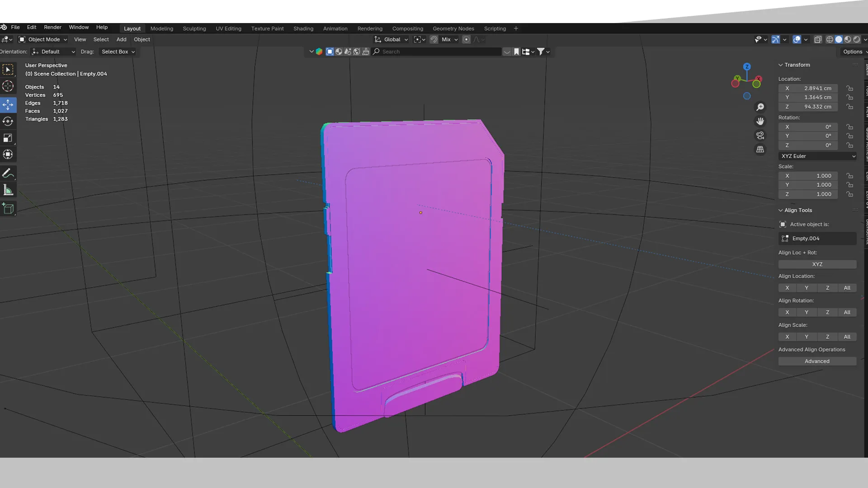Switch viewport to Wireframe shading

point(830,39)
